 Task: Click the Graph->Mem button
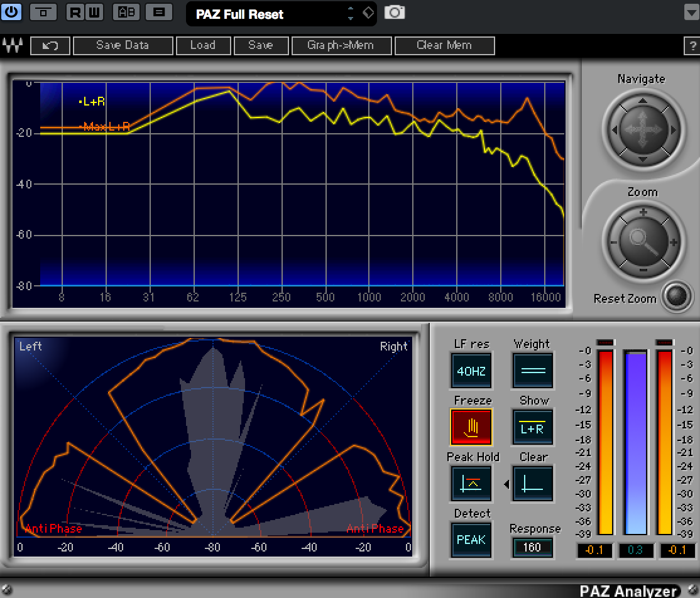tap(341, 45)
